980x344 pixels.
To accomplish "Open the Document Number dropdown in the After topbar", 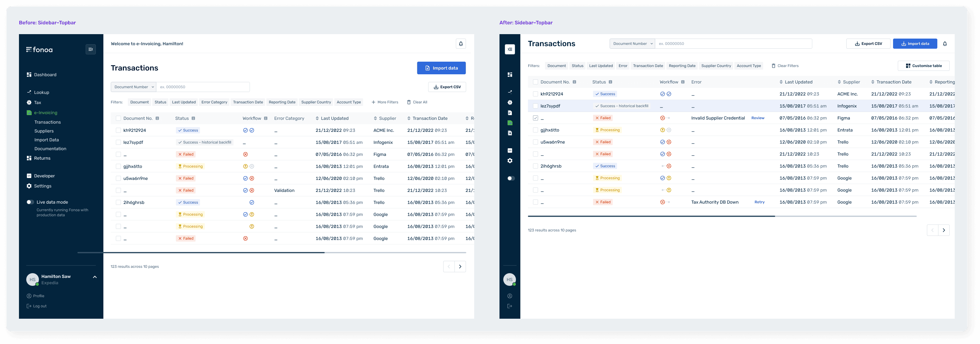I will point(632,44).
